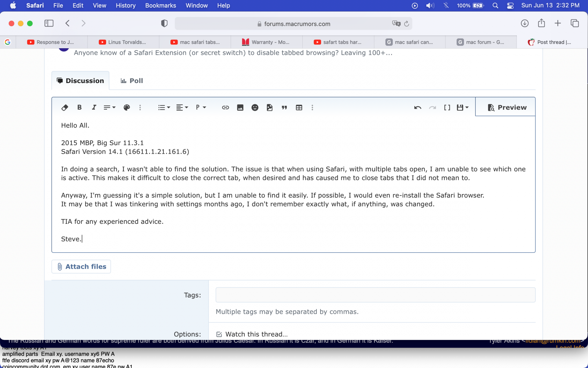
Task: Toggle italic formatting in editor
Action: [x=94, y=107]
